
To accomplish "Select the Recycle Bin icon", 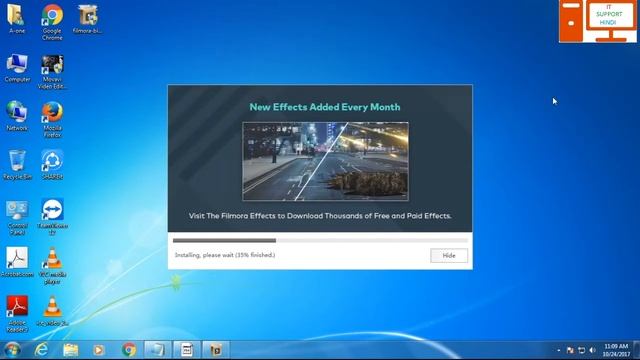I will tap(17, 165).
